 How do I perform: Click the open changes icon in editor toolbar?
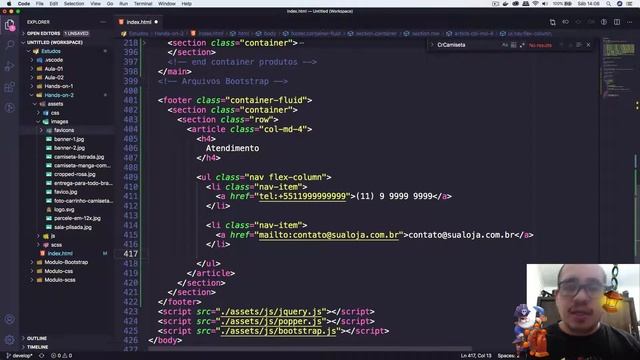pos(565,22)
